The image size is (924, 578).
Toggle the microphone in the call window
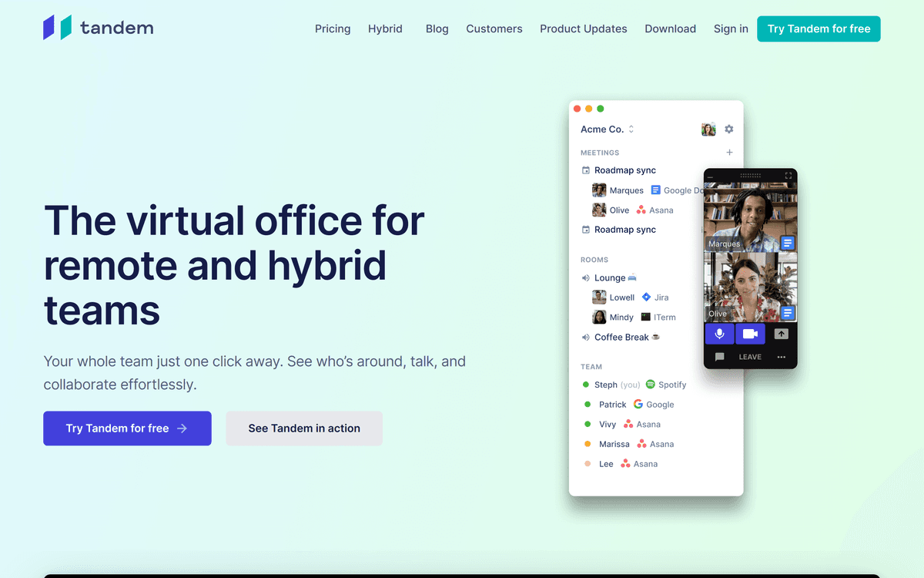719,334
